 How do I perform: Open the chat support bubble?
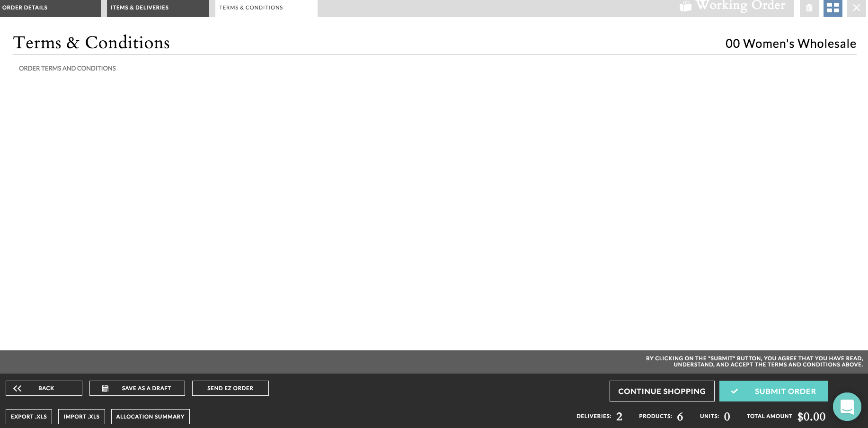click(847, 407)
